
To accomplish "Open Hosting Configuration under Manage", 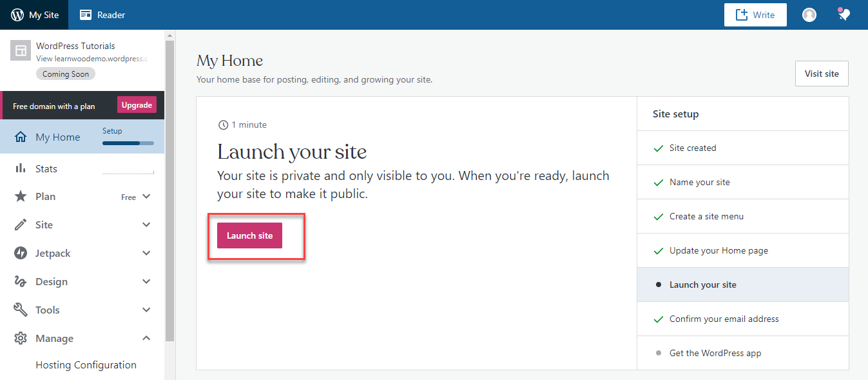I will pyautogui.click(x=86, y=365).
